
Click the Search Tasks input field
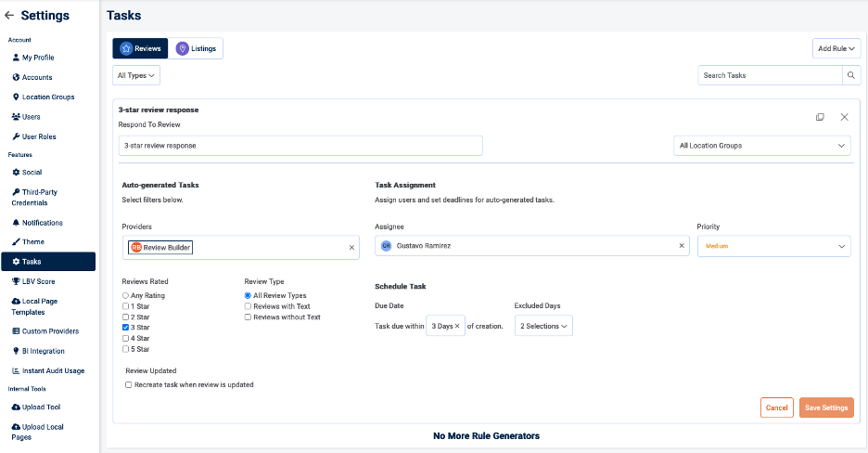[769, 75]
